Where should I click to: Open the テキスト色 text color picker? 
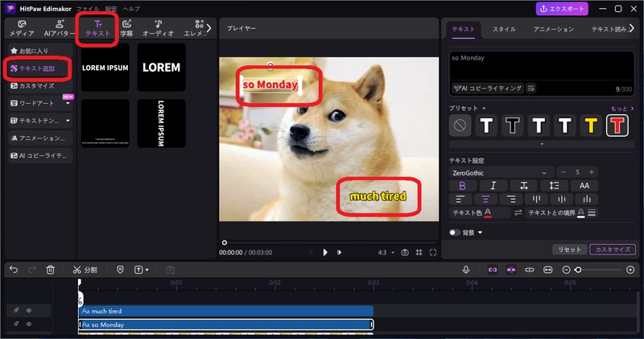tap(488, 213)
